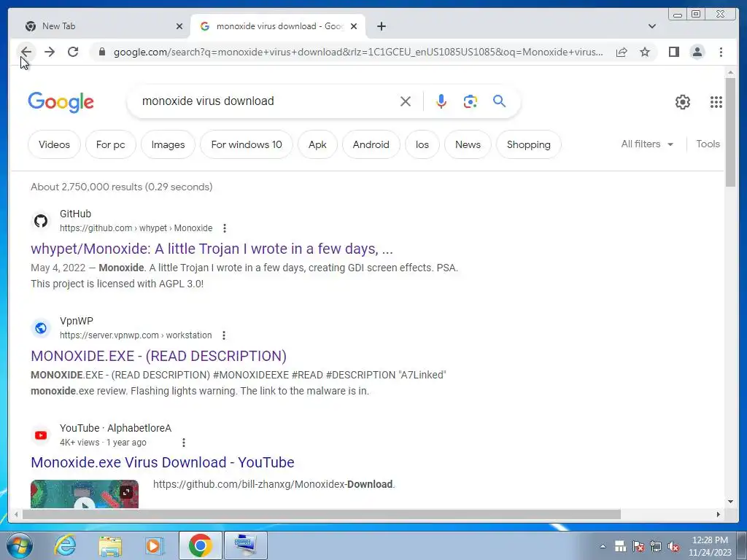Screen dimensions: 747x560
Task: Submit search with the magnifier icon
Action: 499,101
